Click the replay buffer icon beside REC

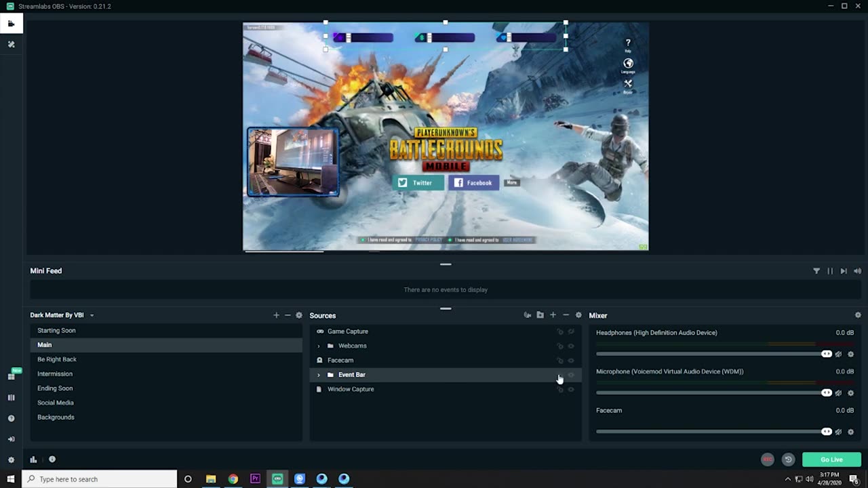(x=788, y=460)
